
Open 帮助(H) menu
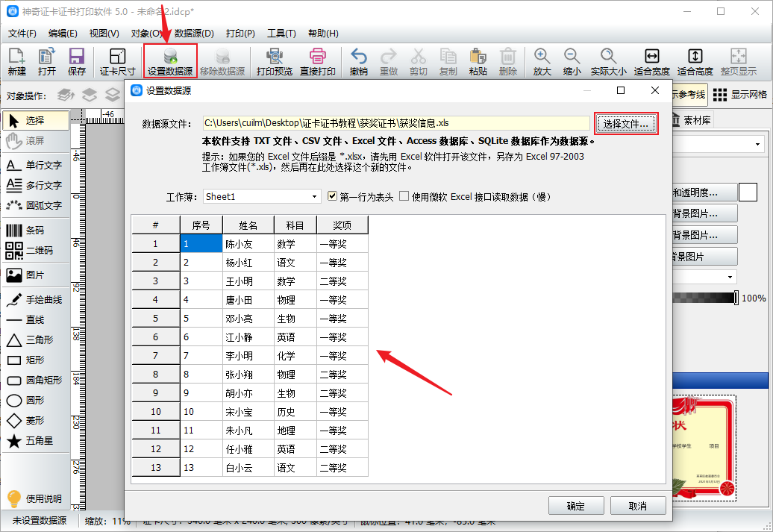click(323, 34)
